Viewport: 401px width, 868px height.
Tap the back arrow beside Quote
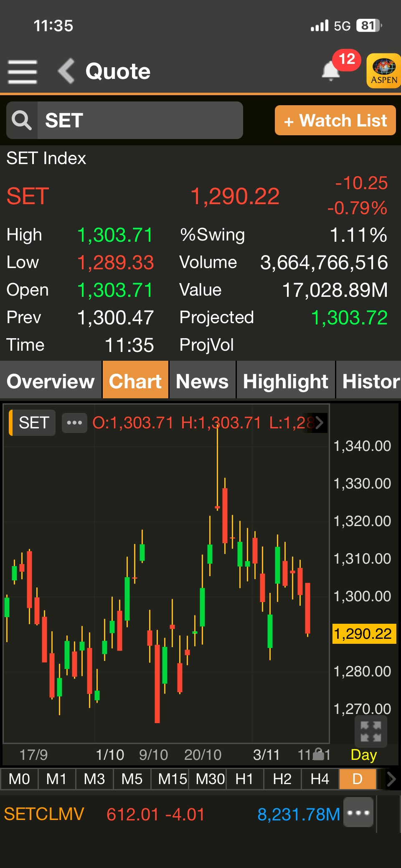click(x=66, y=71)
